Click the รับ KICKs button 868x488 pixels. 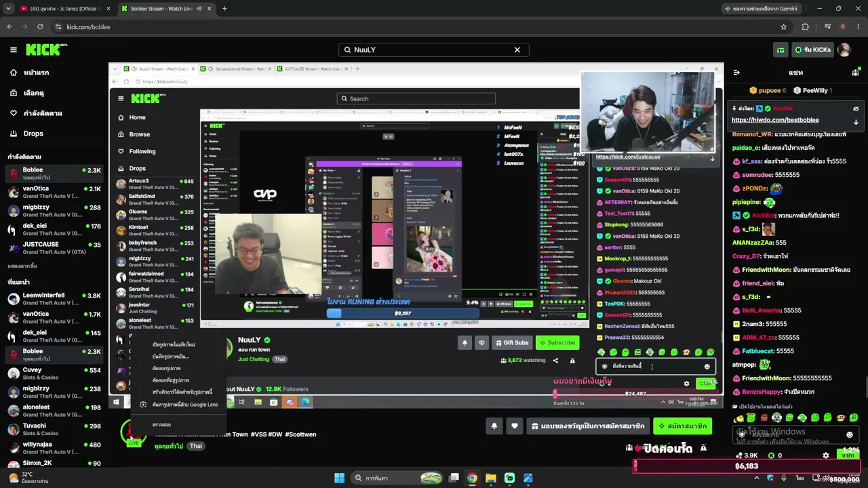click(812, 49)
